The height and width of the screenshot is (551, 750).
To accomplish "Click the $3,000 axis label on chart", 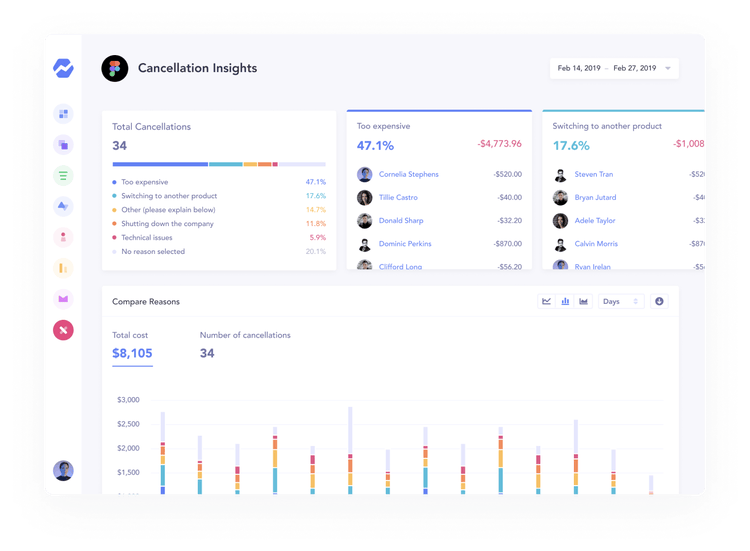I will [128, 400].
